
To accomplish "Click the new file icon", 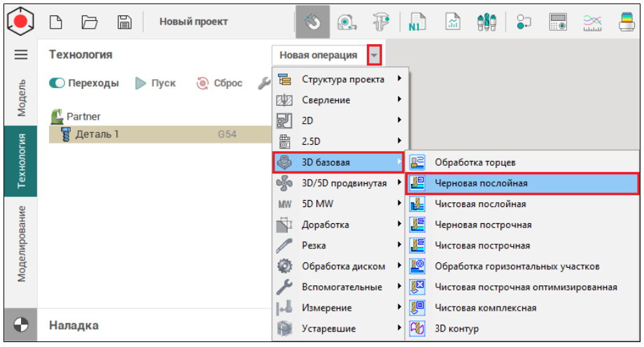I will [58, 22].
